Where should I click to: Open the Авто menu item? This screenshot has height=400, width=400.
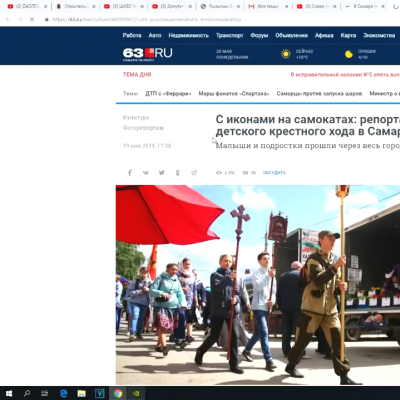[155, 35]
